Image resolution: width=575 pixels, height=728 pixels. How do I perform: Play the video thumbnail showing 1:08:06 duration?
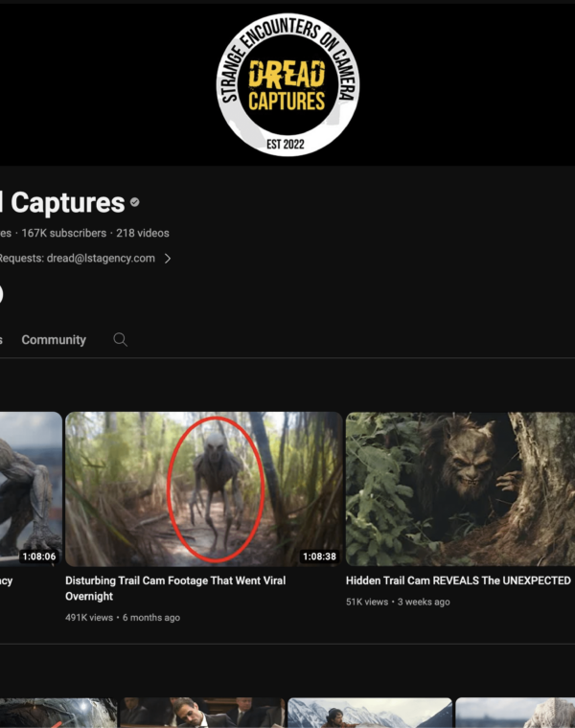click(31, 489)
